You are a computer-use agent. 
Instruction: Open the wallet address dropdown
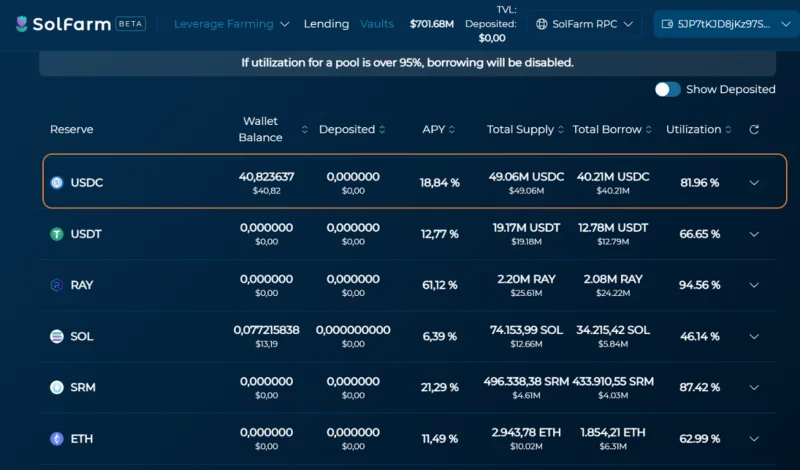727,24
